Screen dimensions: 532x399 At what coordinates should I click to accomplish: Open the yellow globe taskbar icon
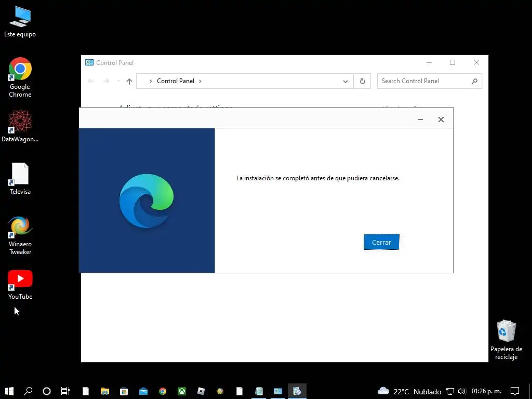(x=220, y=391)
